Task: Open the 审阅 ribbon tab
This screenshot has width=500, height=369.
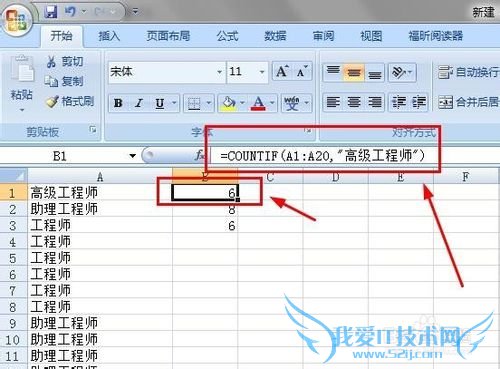Action: (323, 36)
